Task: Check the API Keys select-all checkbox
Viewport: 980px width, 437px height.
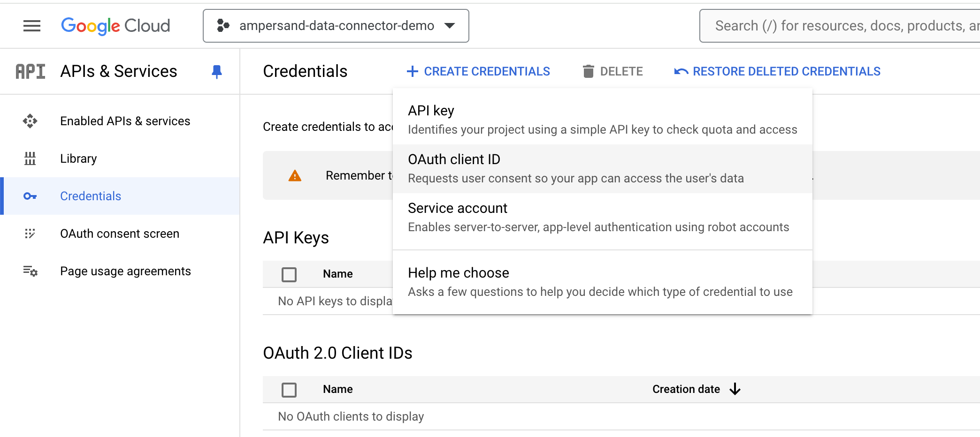Action: point(289,274)
